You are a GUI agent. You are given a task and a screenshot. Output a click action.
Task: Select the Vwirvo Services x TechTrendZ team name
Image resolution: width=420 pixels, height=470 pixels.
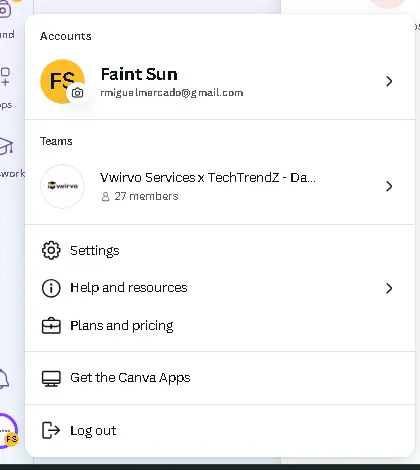[208, 178]
